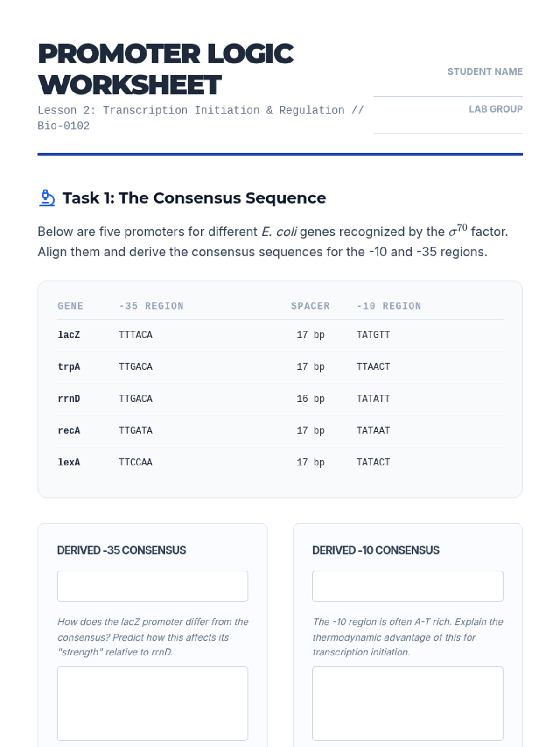Click the A-T rich explanation text area

tap(407, 703)
